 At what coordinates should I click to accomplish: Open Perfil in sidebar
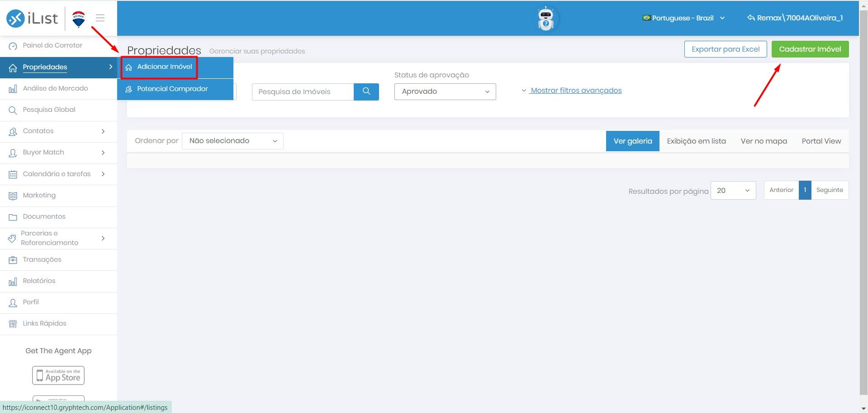point(59,303)
